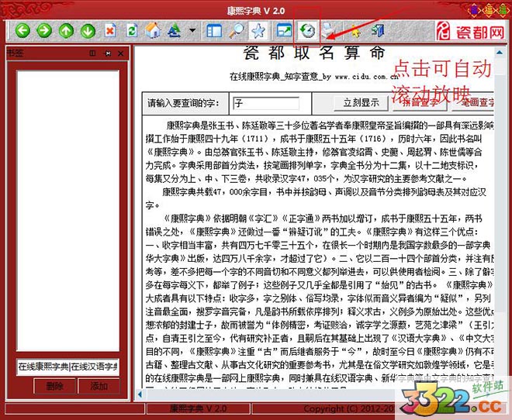
Task: Stop loading with the red X page icon
Action: pos(110,31)
